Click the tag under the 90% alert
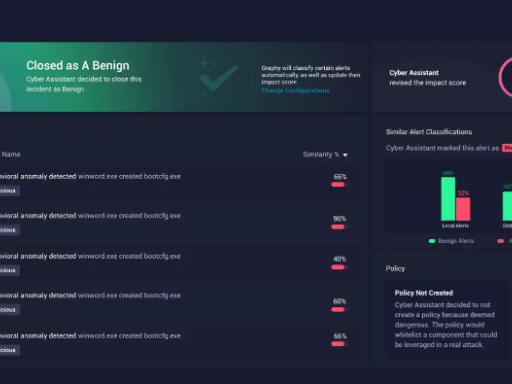The height and width of the screenshot is (384, 512). (x=9, y=230)
